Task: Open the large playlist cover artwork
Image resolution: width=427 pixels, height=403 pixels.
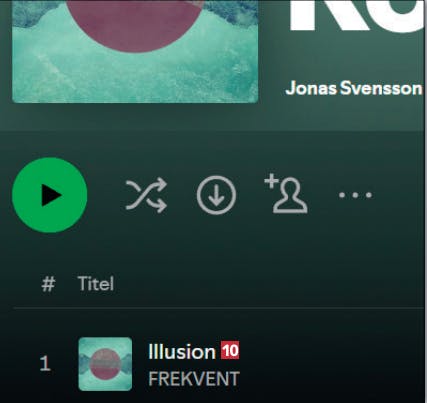Action: pos(135,51)
